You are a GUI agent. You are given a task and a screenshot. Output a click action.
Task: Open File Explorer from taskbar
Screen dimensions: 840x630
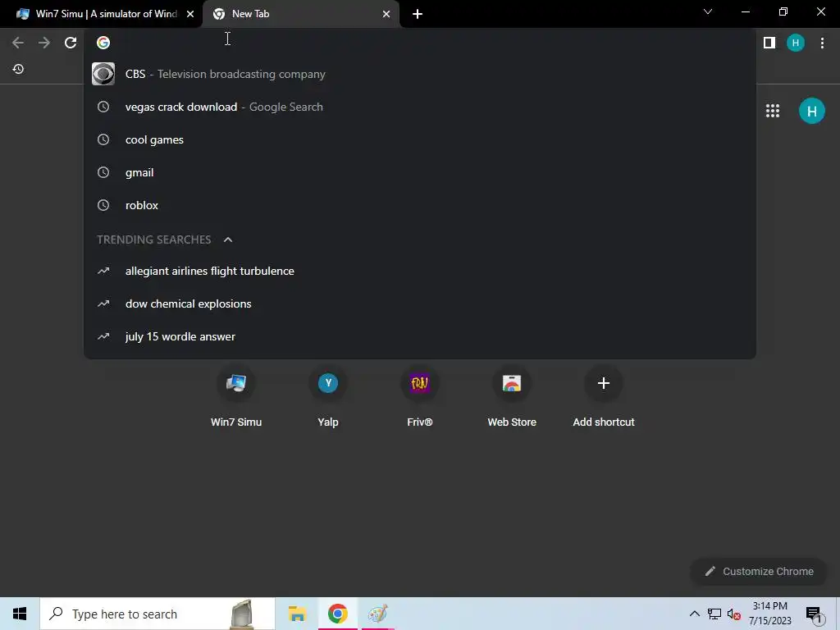[x=297, y=614]
